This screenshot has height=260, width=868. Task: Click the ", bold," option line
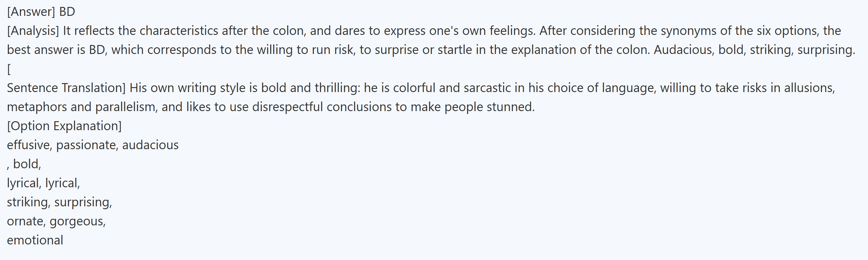pyautogui.click(x=24, y=164)
